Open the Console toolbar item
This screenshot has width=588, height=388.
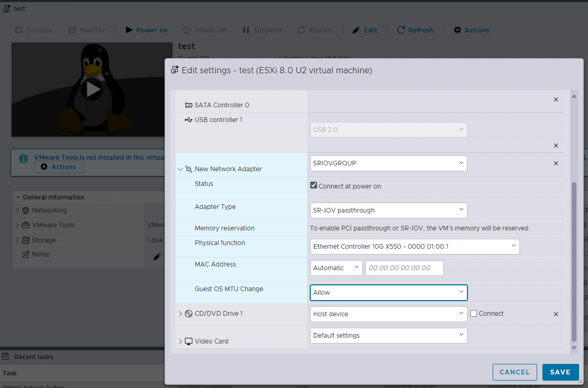click(x=34, y=30)
